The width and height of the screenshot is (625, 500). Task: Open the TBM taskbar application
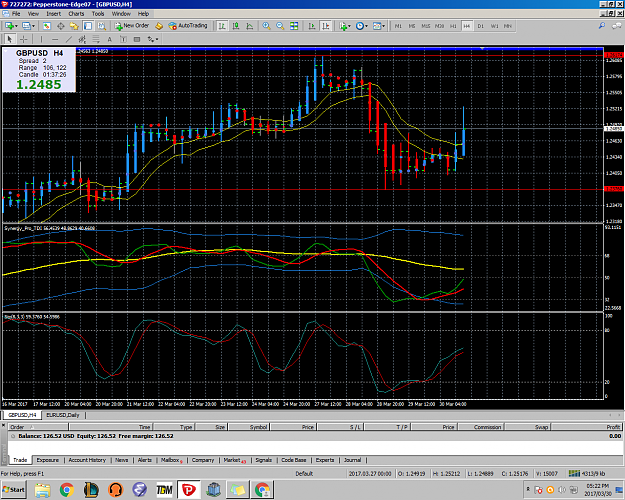point(164,490)
